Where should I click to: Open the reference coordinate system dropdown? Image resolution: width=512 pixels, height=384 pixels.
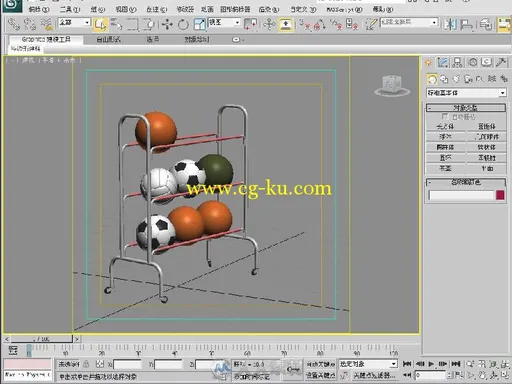[x=224, y=23]
